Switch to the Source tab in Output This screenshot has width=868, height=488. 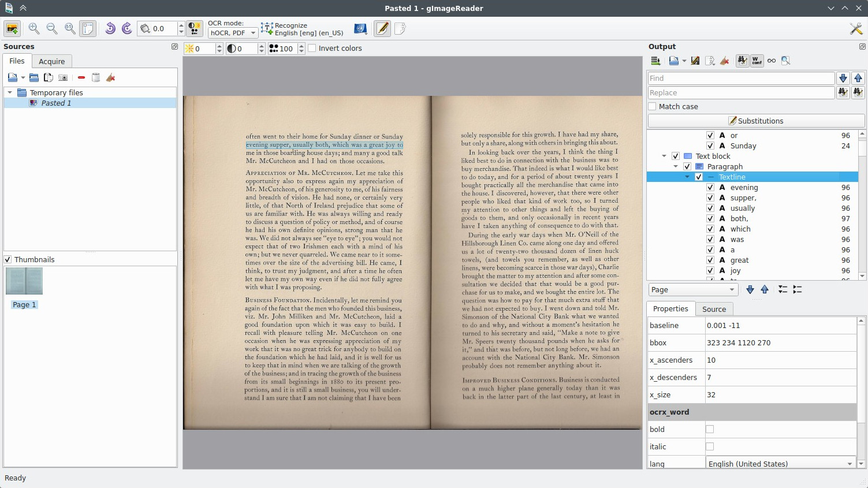(x=714, y=309)
